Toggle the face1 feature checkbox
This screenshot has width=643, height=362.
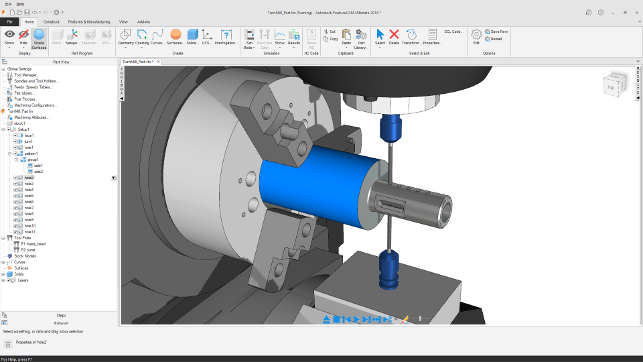(x=15, y=136)
